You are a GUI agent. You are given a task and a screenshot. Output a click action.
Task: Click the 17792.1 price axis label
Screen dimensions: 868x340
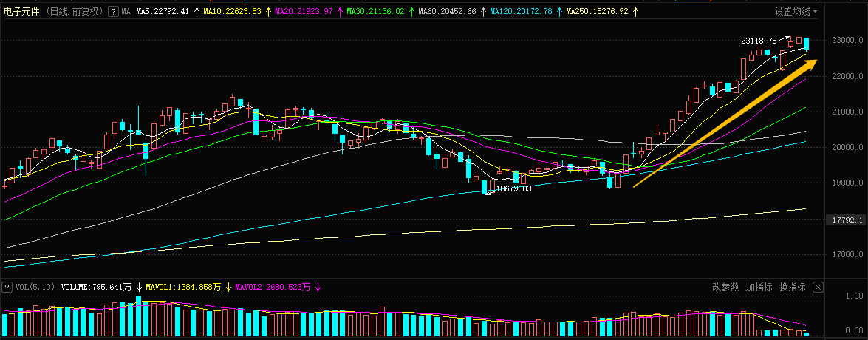(847, 220)
